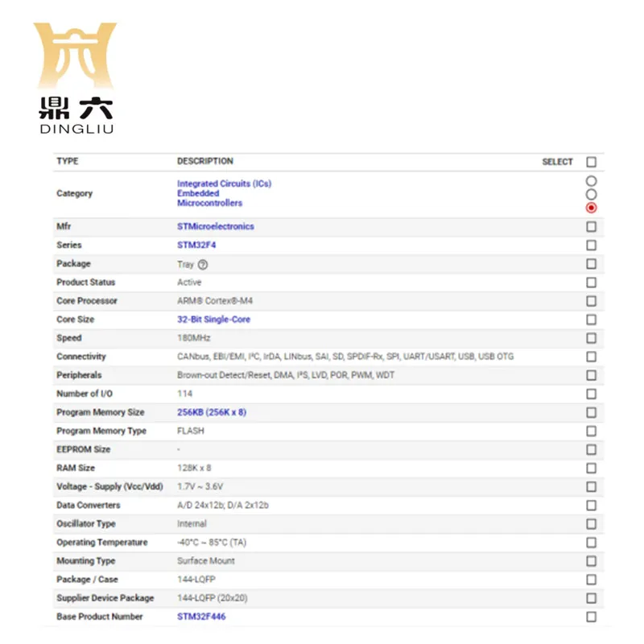Click the 1.7V ~ 3.6V voltage value

point(200,486)
